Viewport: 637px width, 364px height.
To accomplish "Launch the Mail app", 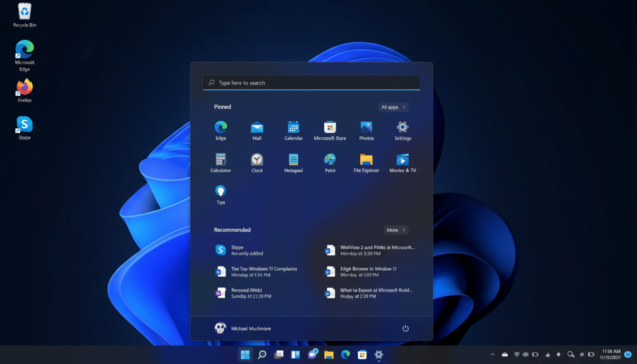I will pos(256,128).
